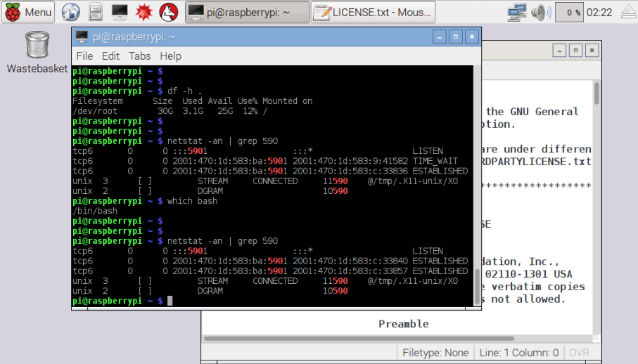Image resolution: width=638 pixels, height=364 pixels.
Task: Open the Mathematica red star icon
Action: point(144,12)
